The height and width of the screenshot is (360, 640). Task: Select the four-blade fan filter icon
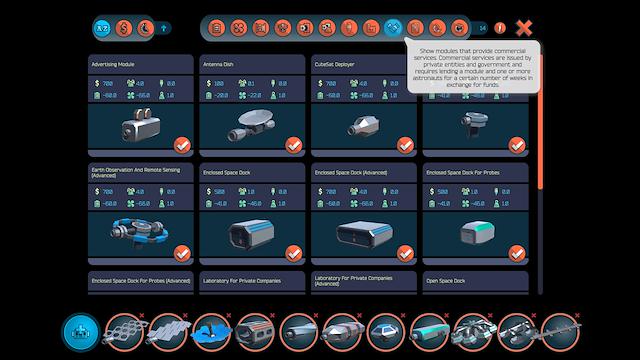coord(239,28)
